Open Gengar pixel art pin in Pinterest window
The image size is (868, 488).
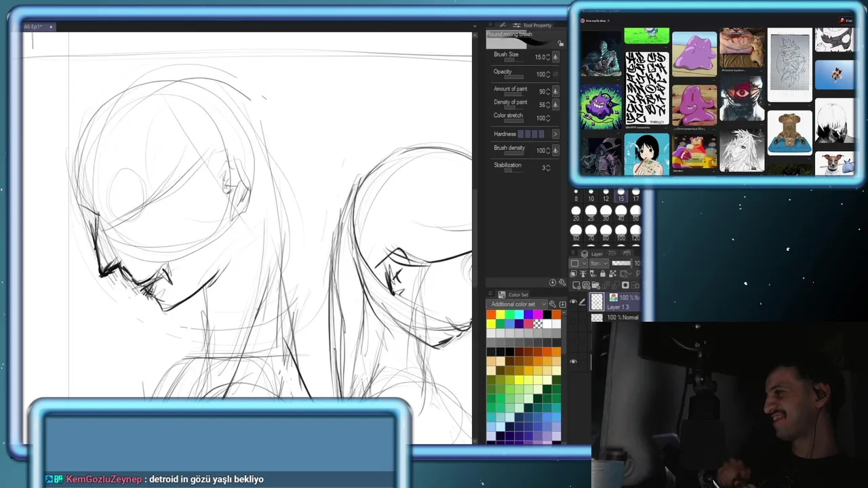(x=600, y=107)
